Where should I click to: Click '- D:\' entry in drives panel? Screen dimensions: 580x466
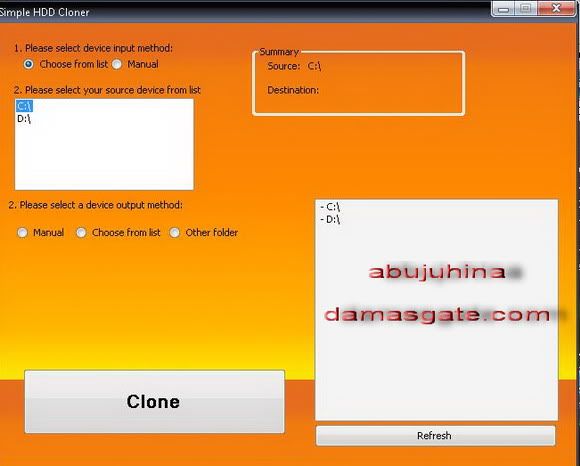(x=330, y=220)
